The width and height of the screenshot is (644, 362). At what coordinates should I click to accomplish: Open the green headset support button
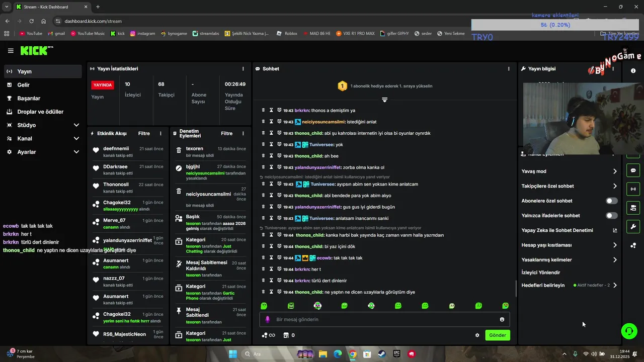(629, 331)
